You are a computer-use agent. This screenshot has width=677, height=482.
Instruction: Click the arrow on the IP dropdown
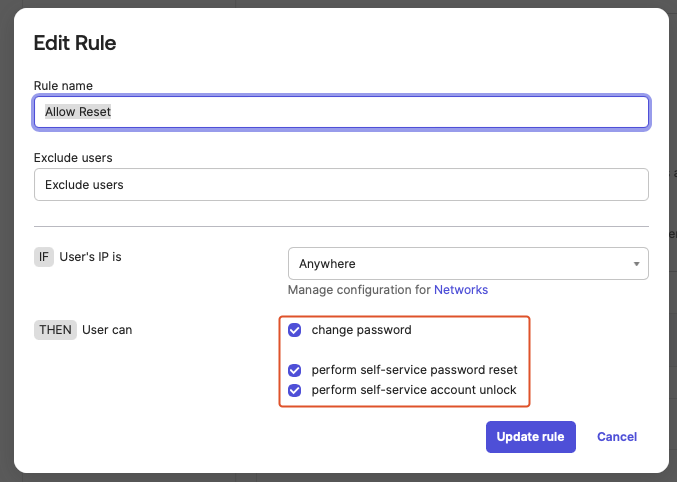(636, 264)
